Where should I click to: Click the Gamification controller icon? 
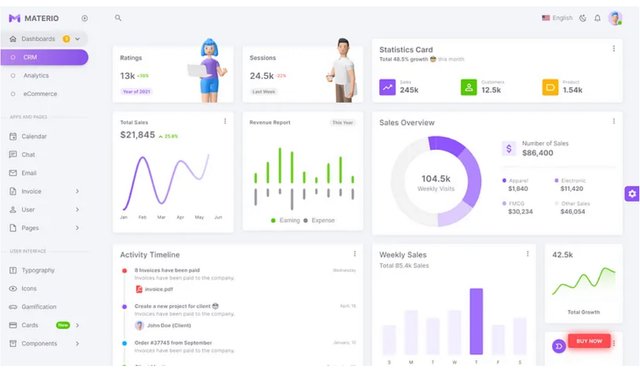coord(13,307)
